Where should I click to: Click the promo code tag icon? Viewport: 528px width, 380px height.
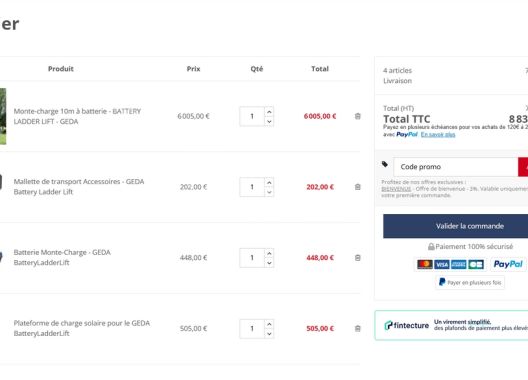pos(385,164)
